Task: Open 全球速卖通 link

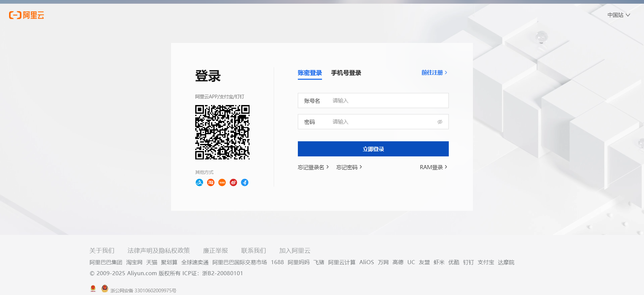Action: click(195, 262)
